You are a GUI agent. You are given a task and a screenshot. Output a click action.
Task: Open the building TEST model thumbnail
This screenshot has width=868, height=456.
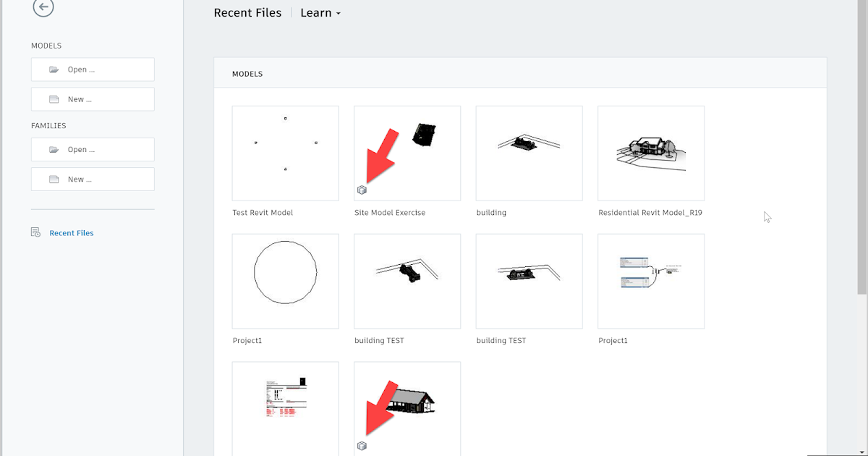point(407,281)
